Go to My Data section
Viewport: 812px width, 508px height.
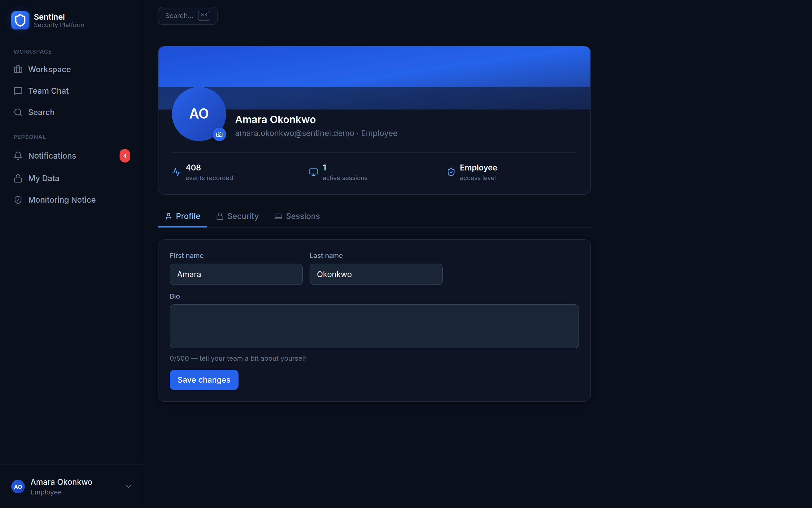coord(72,178)
